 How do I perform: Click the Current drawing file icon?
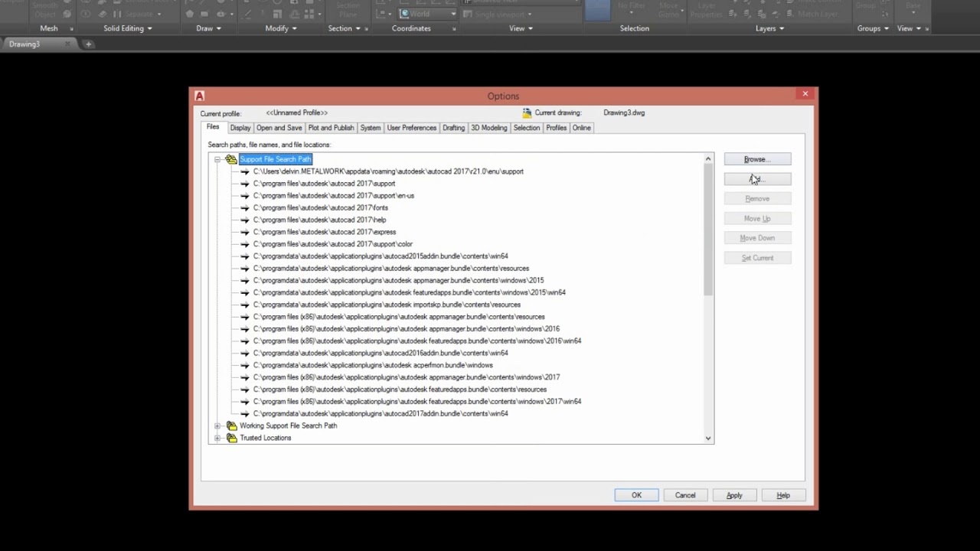527,113
